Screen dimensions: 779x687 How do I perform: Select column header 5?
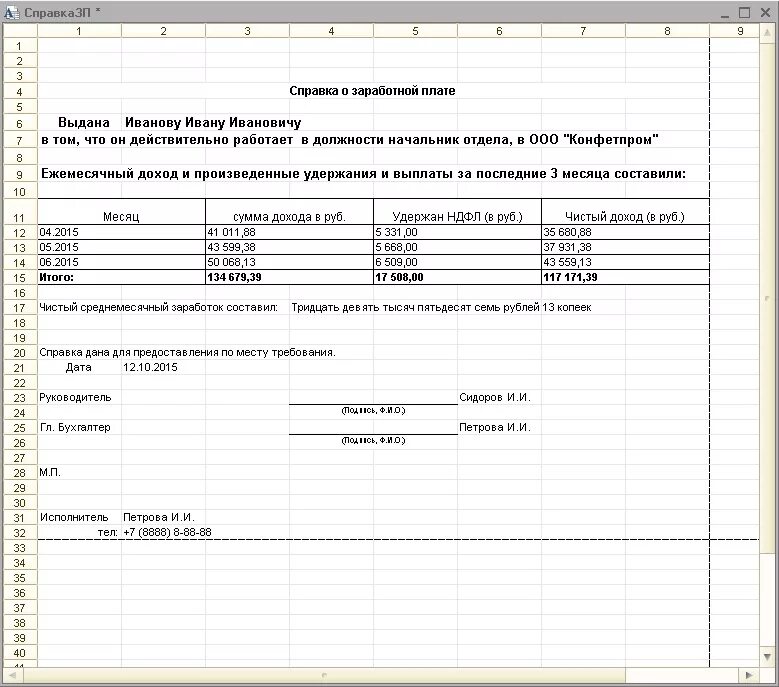[415, 31]
